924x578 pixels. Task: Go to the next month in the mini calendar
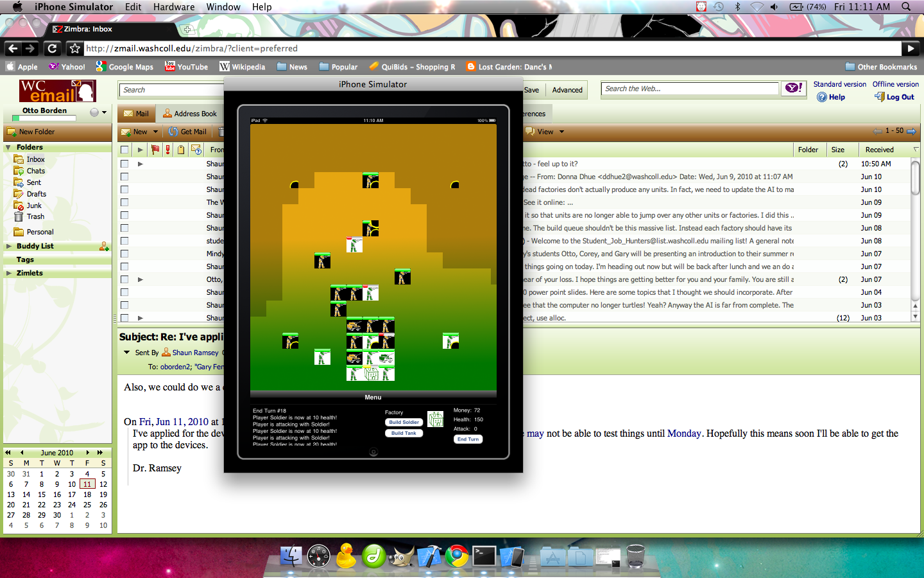(x=88, y=453)
